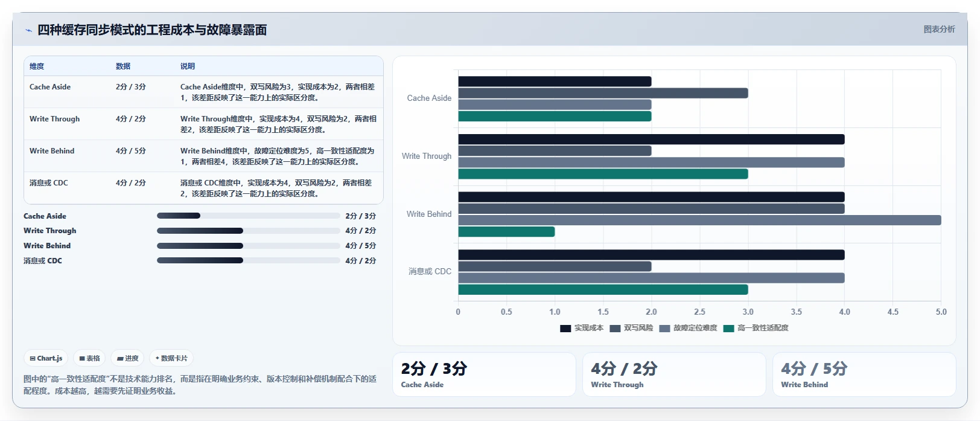The height and width of the screenshot is (421, 980).
Task: Click the footnote about 高一致性适配度
Action: click(x=200, y=385)
